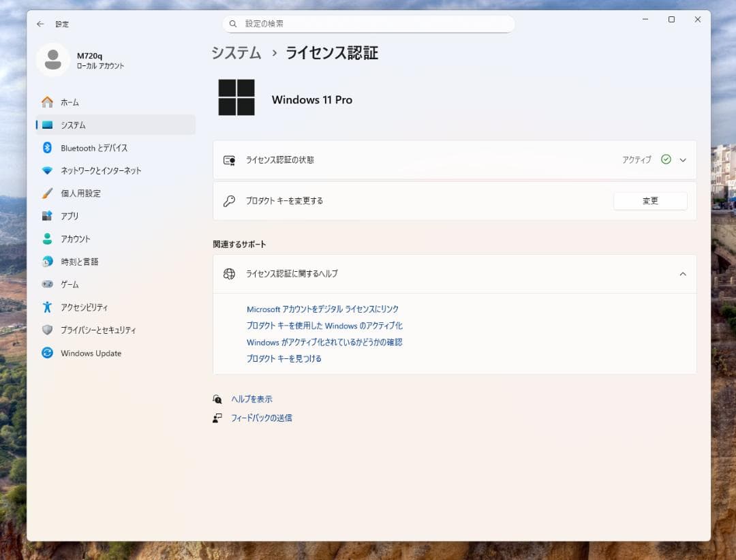Open アカウント settings icon
This screenshot has height=560, width=736.
point(46,238)
